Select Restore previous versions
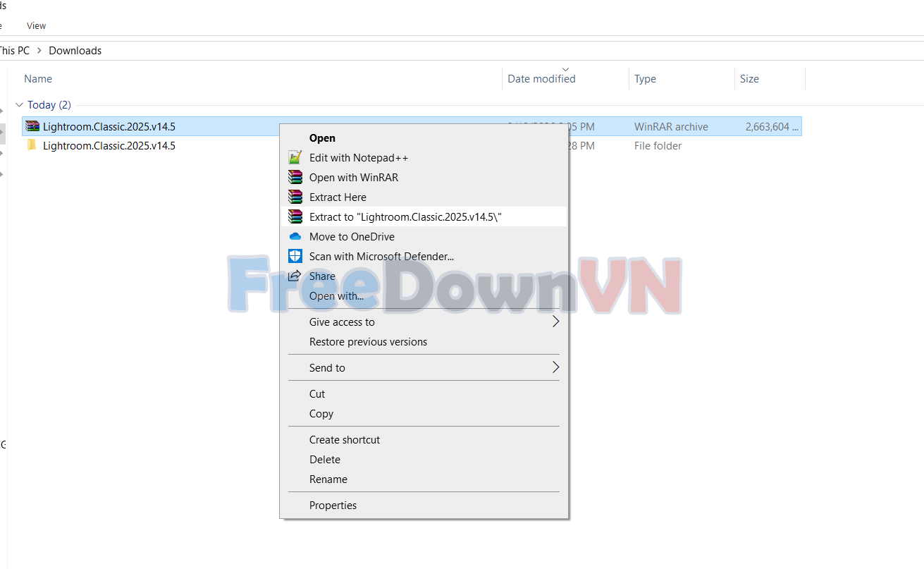Viewport: 924px width, 569px height. click(368, 341)
